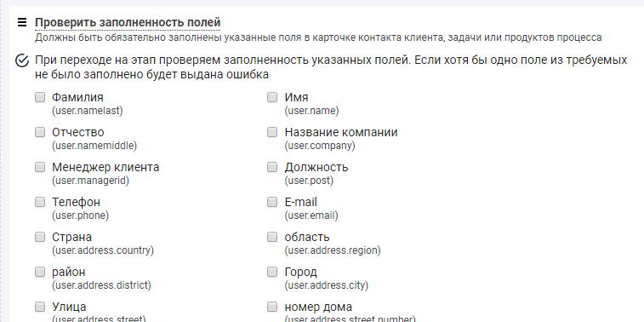This screenshot has width=644, height=322.
Task: Click the Телефон field label
Action: [76, 202]
